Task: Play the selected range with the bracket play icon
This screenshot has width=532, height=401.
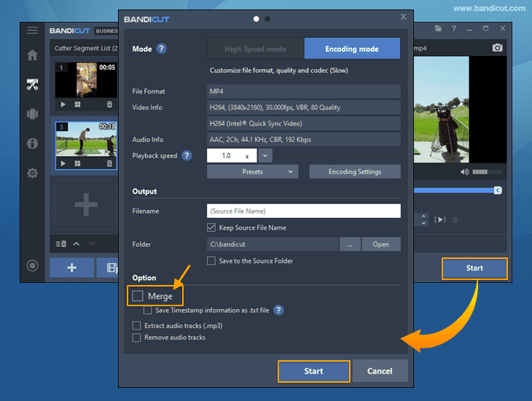Action: [x=439, y=219]
